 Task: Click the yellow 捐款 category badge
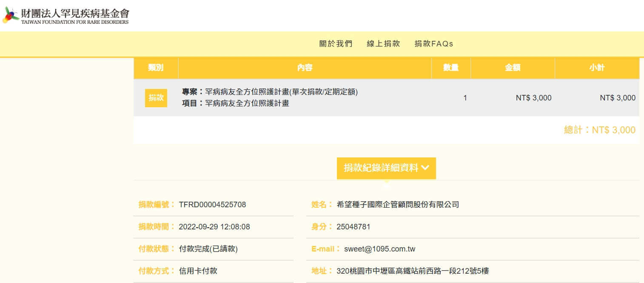[x=156, y=98]
